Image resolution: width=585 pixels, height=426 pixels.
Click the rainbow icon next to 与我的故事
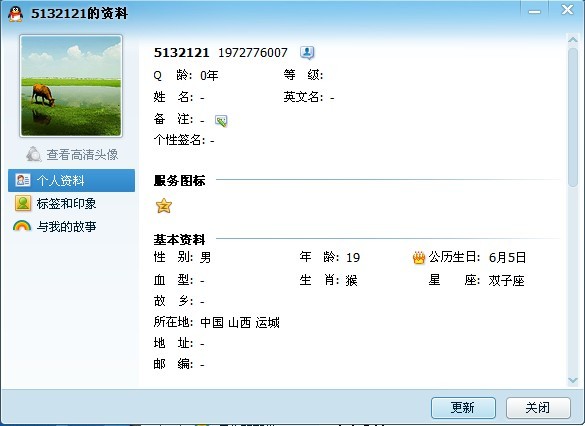[22, 226]
